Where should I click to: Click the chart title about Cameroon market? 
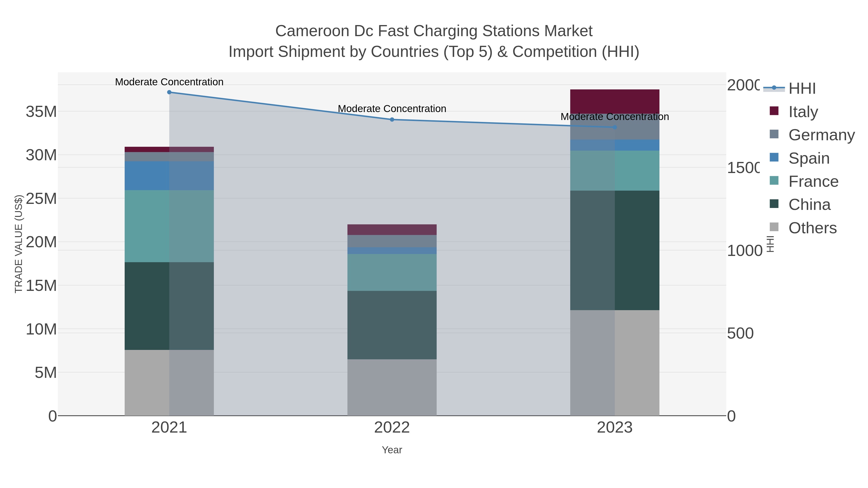click(434, 31)
